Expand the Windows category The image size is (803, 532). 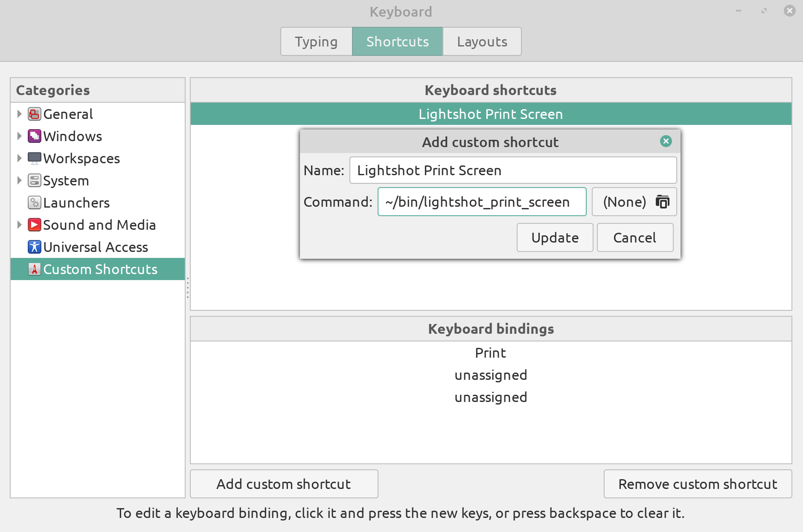19,136
